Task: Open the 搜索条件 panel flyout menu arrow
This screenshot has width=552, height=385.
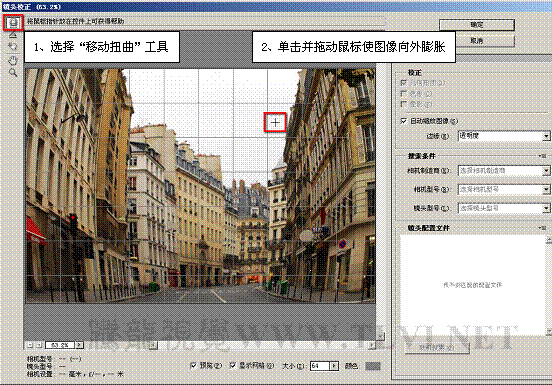Action: coord(542,156)
